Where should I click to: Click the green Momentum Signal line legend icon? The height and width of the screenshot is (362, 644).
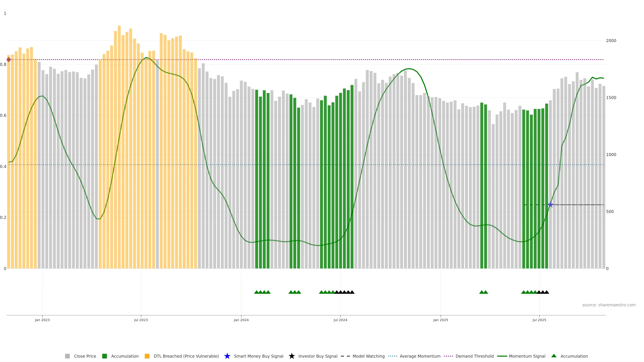(502, 356)
